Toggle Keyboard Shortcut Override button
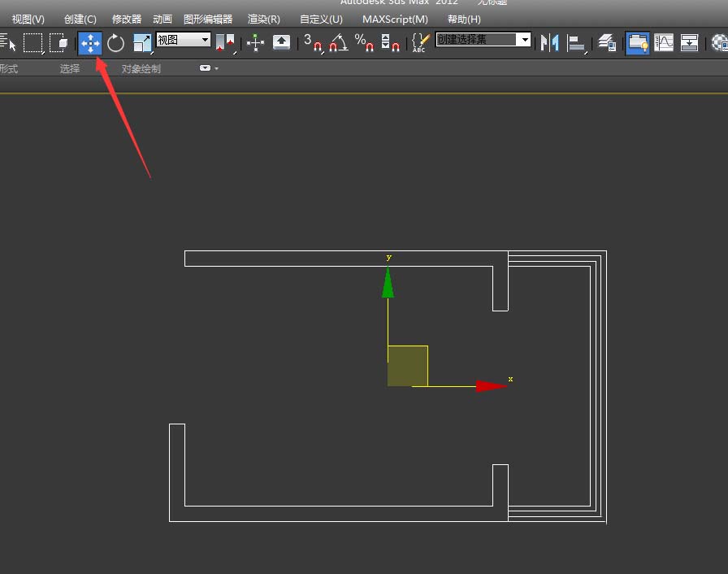The height and width of the screenshot is (574, 728). [281, 43]
